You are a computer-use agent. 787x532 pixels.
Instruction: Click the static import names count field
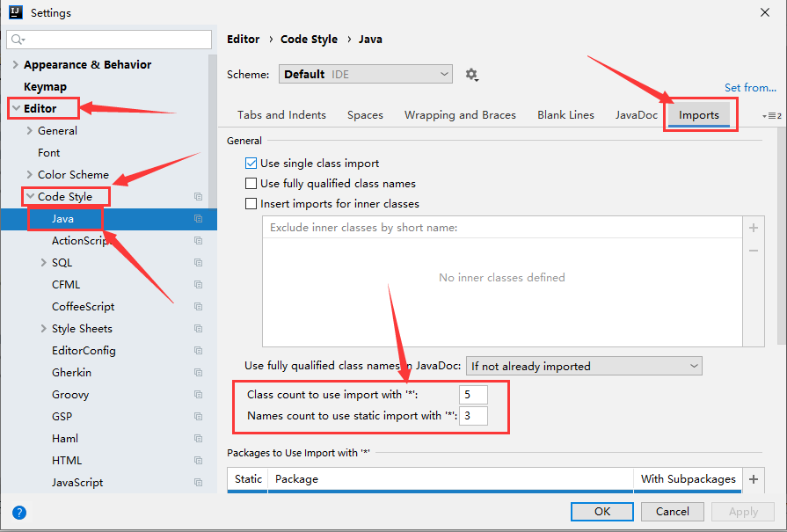coord(473,416)
